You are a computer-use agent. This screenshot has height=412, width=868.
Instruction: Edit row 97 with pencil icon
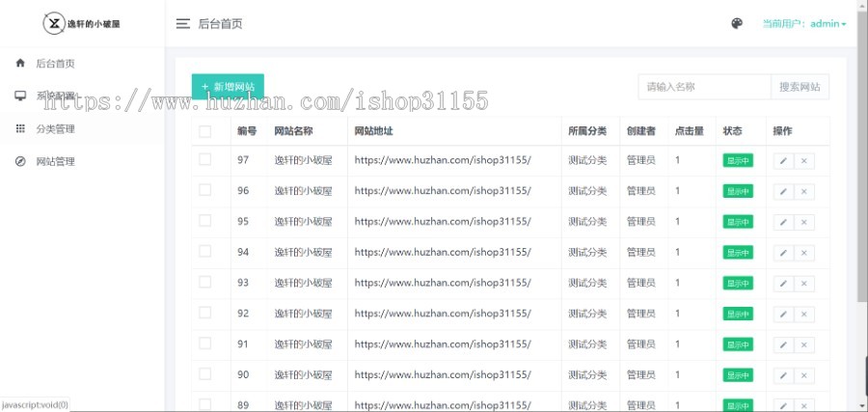click(783, 161)
